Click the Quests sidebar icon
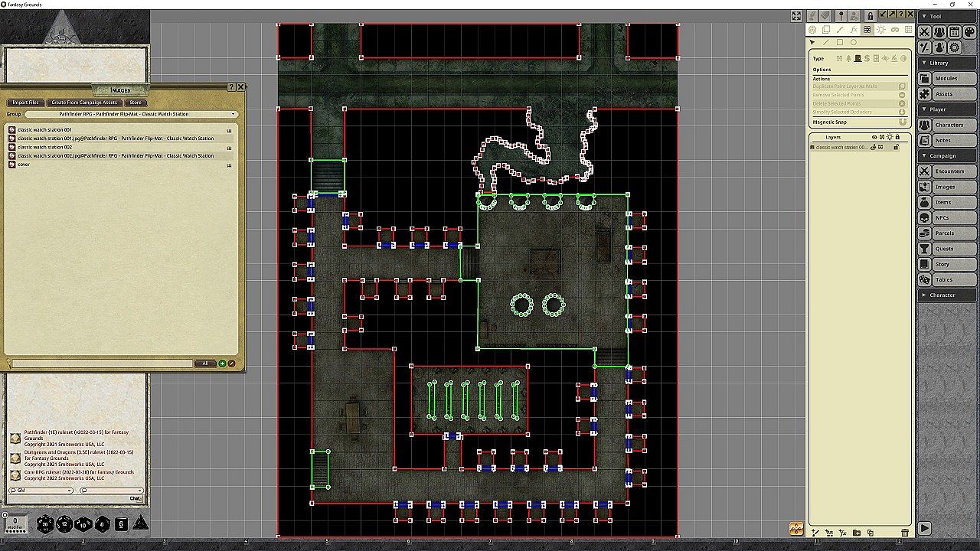The width and height of the screenshot is (980, 551). [925, 249]
